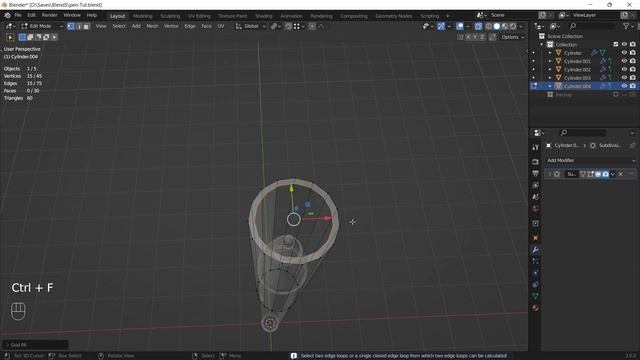Hide Cylinder.003 in viewport via eye
The height and width of the screenshot is (360, 640).
point(624,78)
